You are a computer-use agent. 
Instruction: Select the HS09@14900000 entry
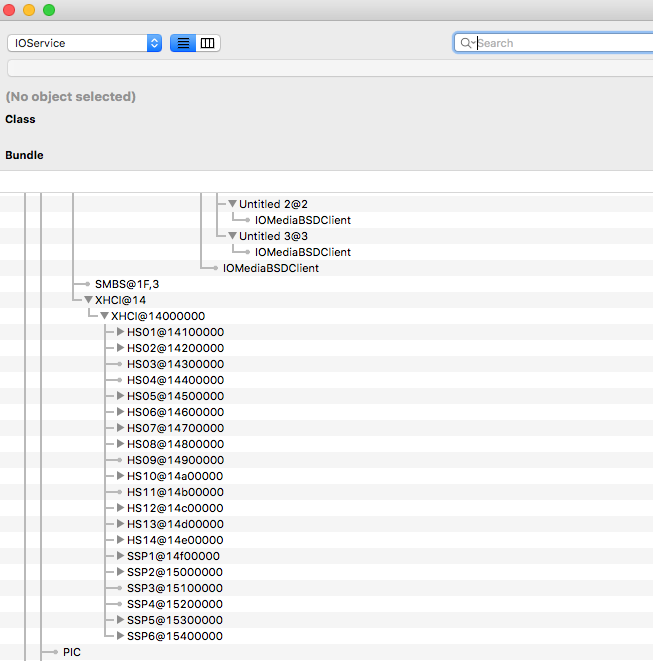pos(175,460)
